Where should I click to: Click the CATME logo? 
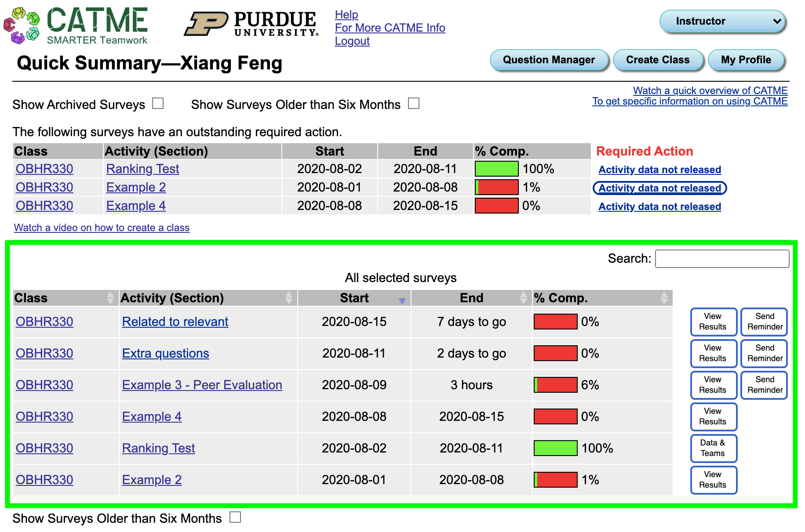point(75,24)
